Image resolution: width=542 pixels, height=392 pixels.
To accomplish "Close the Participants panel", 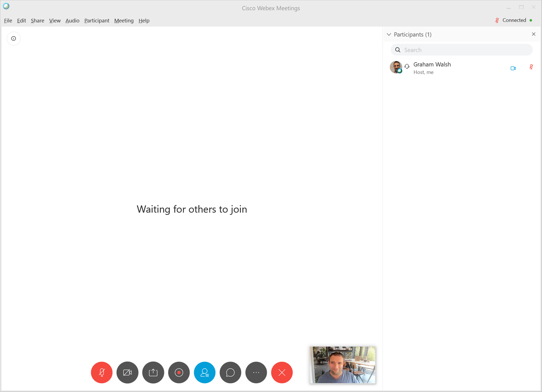I will point(534,34).
